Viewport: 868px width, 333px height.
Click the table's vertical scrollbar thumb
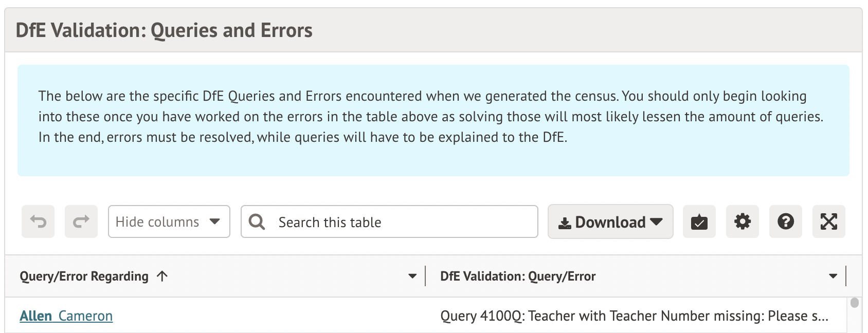(x=855, y=303)
